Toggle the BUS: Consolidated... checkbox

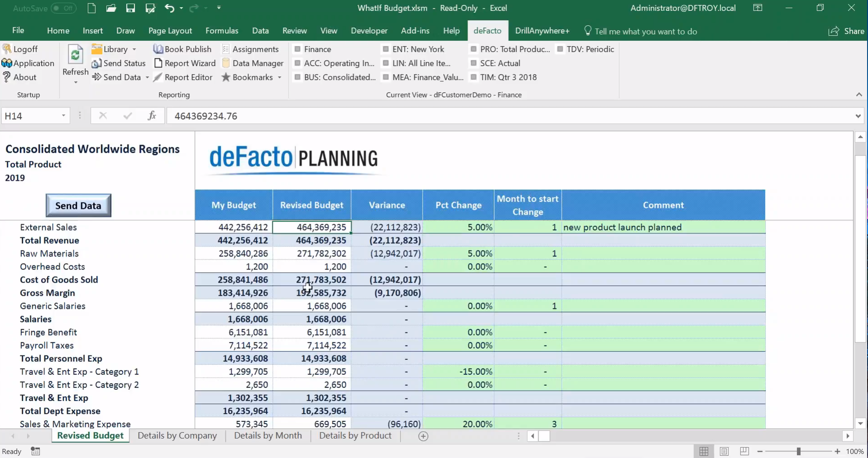pyautogui.click(x=298, y=77)
